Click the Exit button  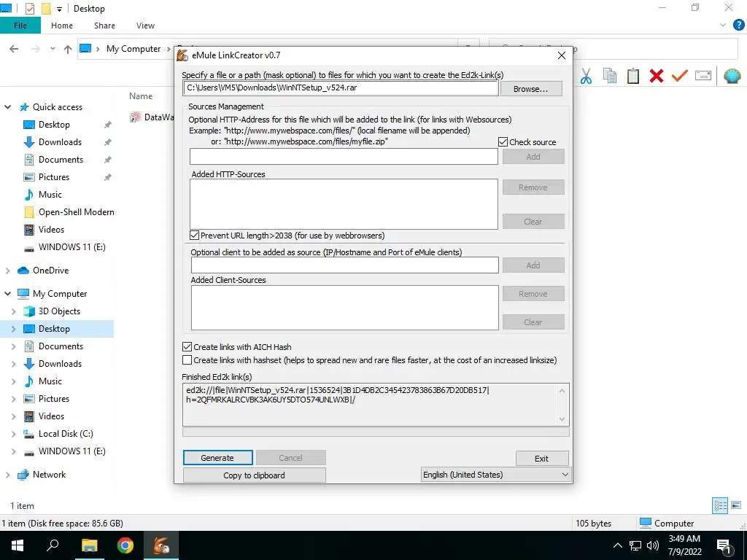542,458
